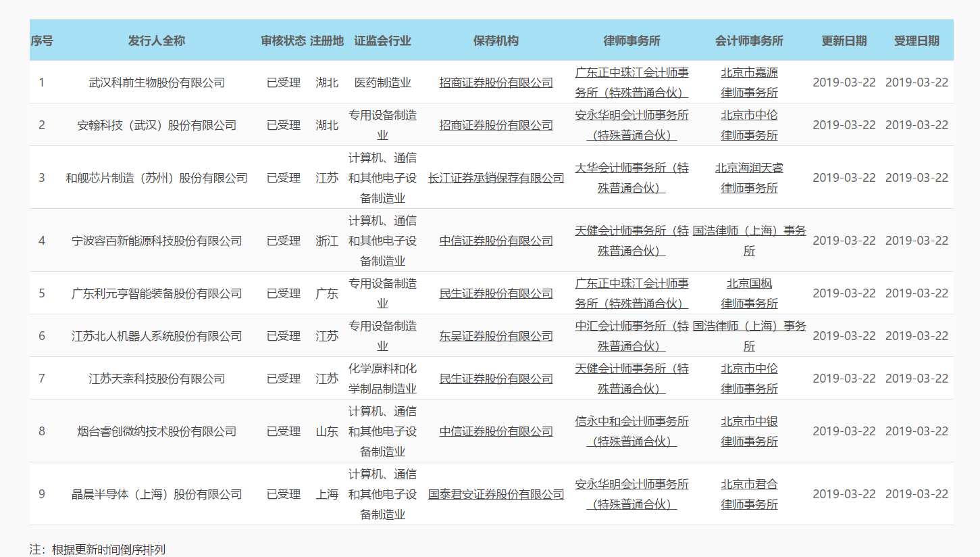The height and width of the screenshot is (557, 980).
Task: Click 中汇会计师事务所 link
Action: [x=631, y=336]
